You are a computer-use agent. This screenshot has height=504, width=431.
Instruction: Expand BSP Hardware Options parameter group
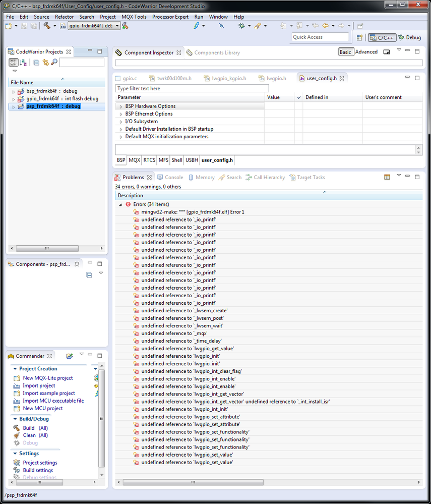pyautogui.click(x=121, y=106)
